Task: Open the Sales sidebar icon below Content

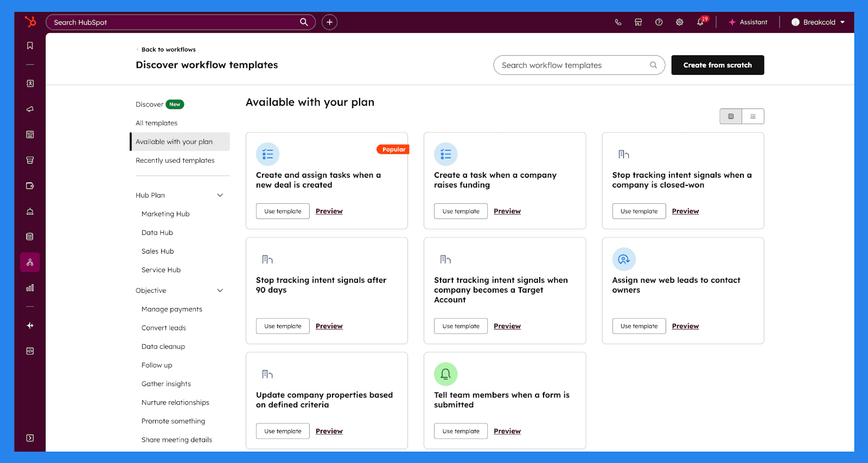Action: click(x=30, y=160)
